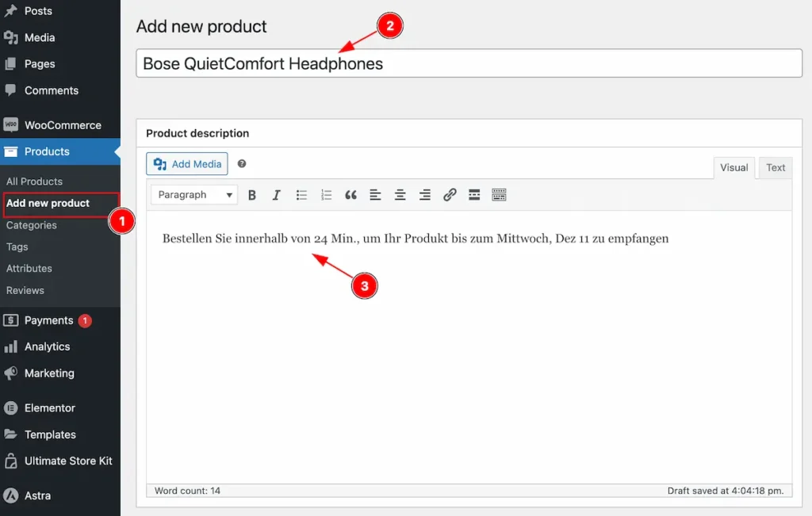This screenshot has width=812, height=516.
Task: Open the help icon beside Add Media
Action: tap(242, 164)
